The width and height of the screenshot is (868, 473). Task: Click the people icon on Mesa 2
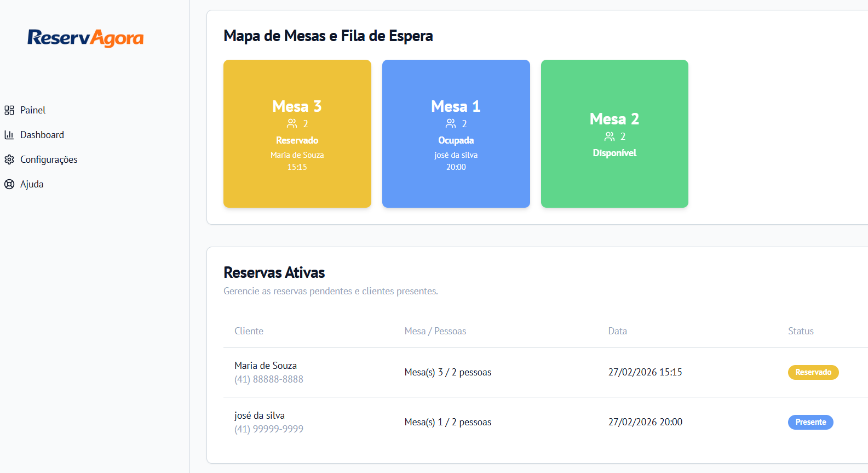610,136
